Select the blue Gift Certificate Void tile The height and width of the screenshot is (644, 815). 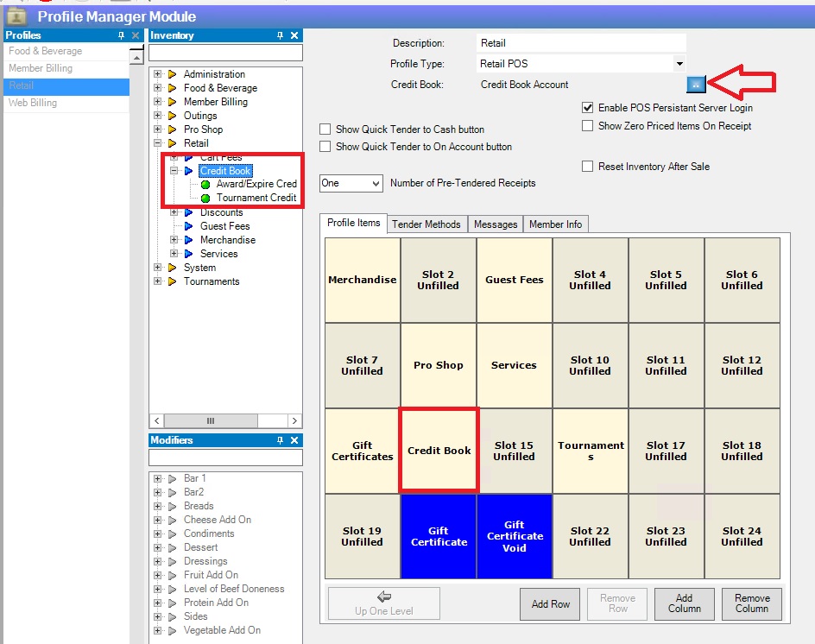tap(514, 536)
